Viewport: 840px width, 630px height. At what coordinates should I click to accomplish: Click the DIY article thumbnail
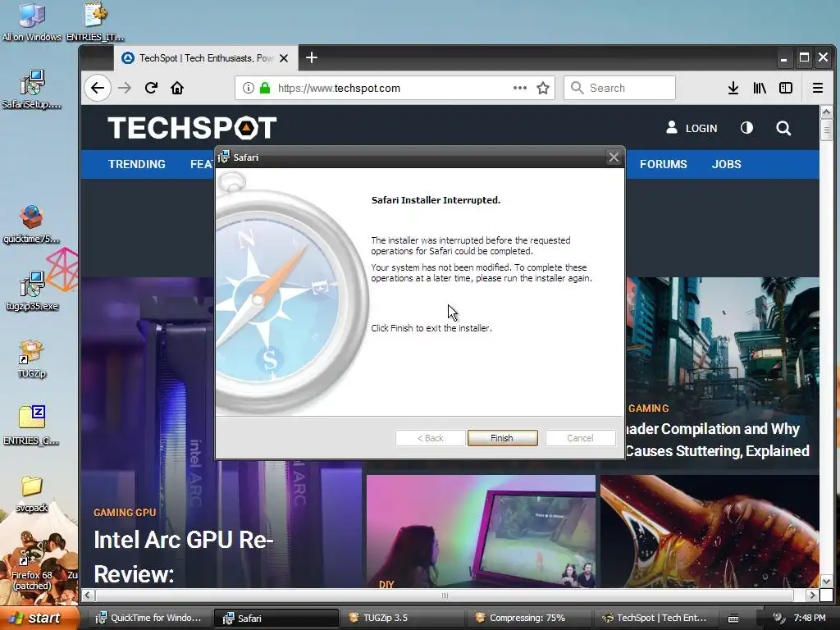click(x=481, y=532)
